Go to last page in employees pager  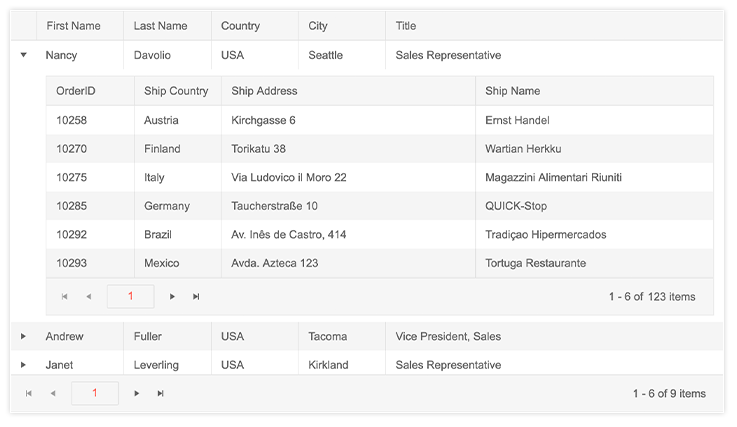tap(160, 393)
